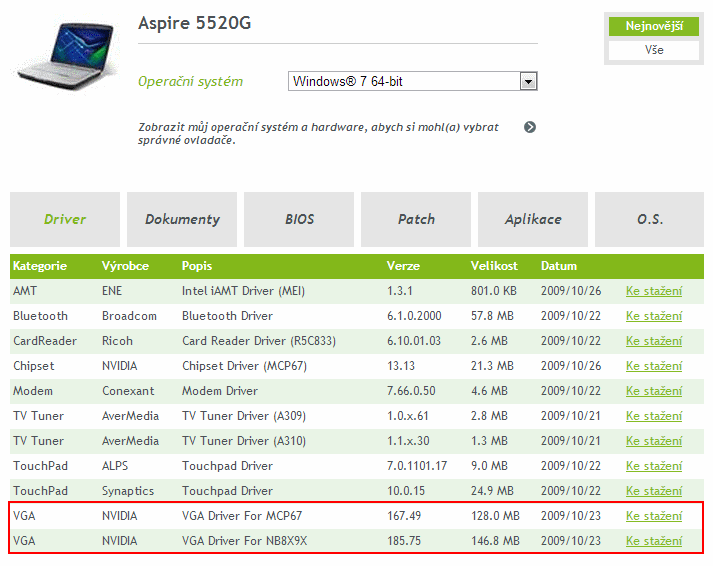Download the NVIDIA Chipset Driver (MCP67)
Screen dimensions: 713x566
point(654,366)
